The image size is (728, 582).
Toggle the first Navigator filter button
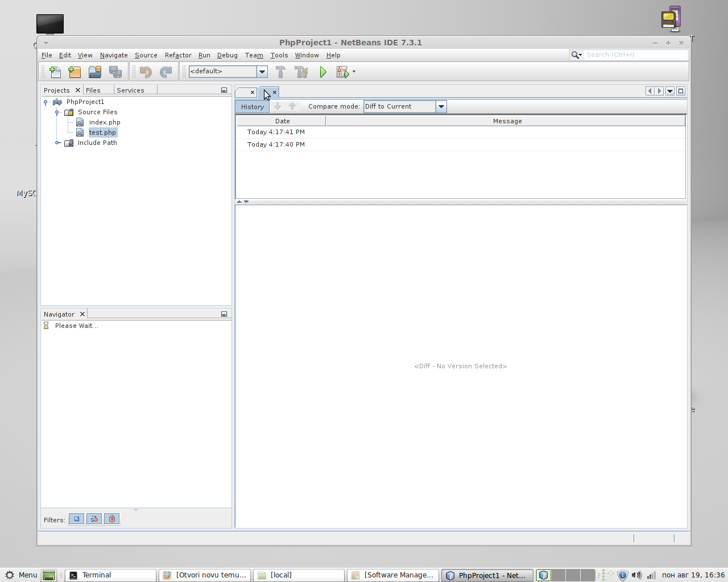coord(77,519)
